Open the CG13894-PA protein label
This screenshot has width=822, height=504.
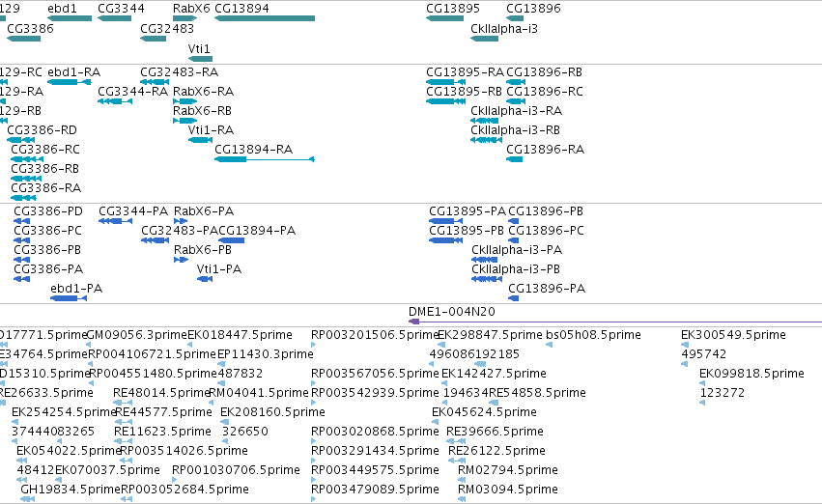257,231
